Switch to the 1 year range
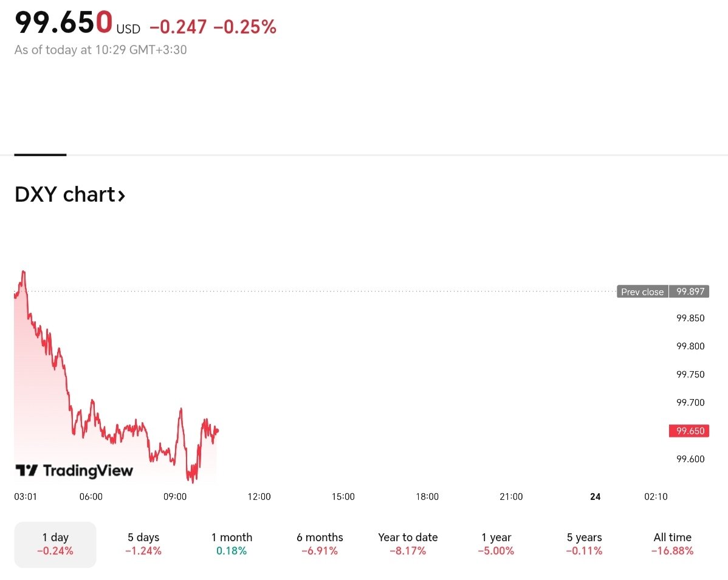 click(x=496, y=544)
